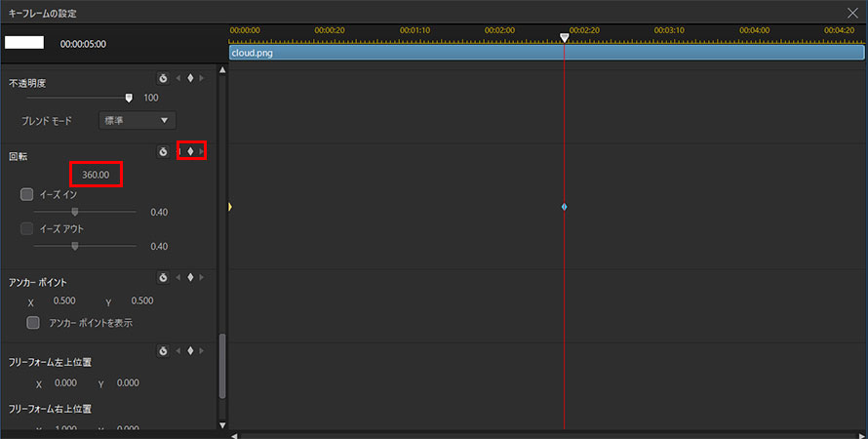Image resolution: width=868 pixels, height=439 pixels.
Task: Enable the イーズ イン checkbox
Action: tap(27, 195)
